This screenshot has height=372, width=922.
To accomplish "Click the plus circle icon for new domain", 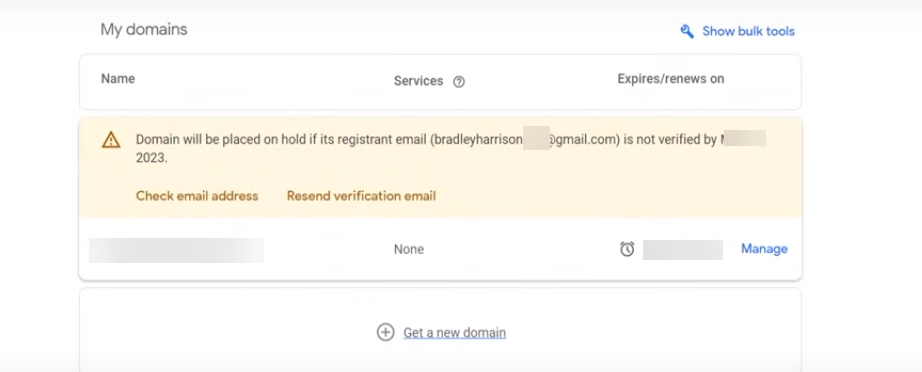I will 385,332.
